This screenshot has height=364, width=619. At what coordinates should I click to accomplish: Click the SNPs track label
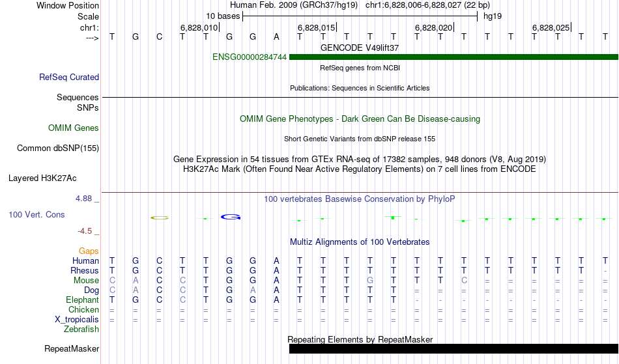[x=88, y=107]
